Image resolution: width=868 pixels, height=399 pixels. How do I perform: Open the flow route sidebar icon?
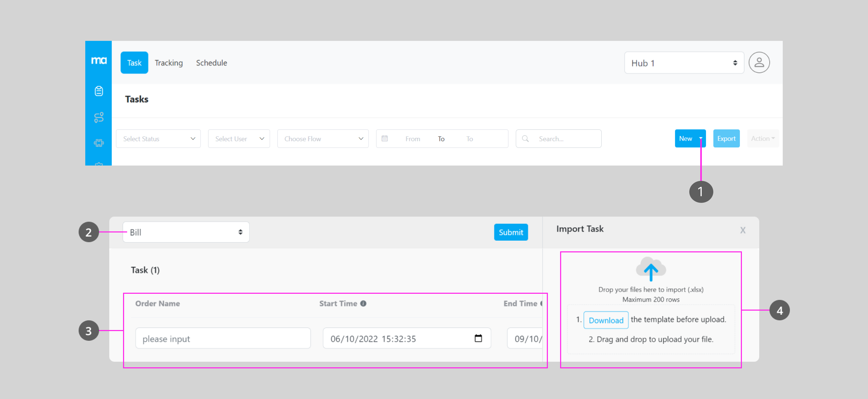click(99, 117)
